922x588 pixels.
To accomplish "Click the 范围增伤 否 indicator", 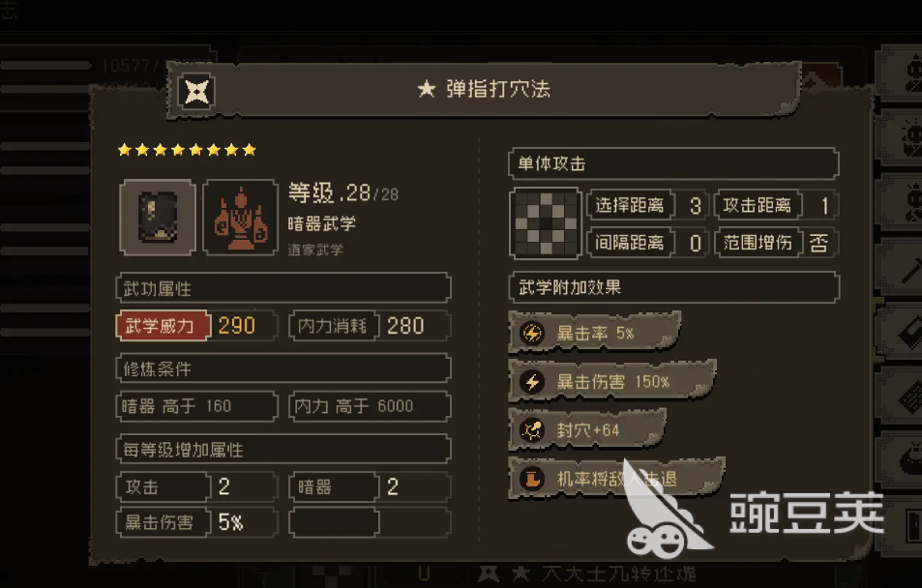I will tap(776, 242).
